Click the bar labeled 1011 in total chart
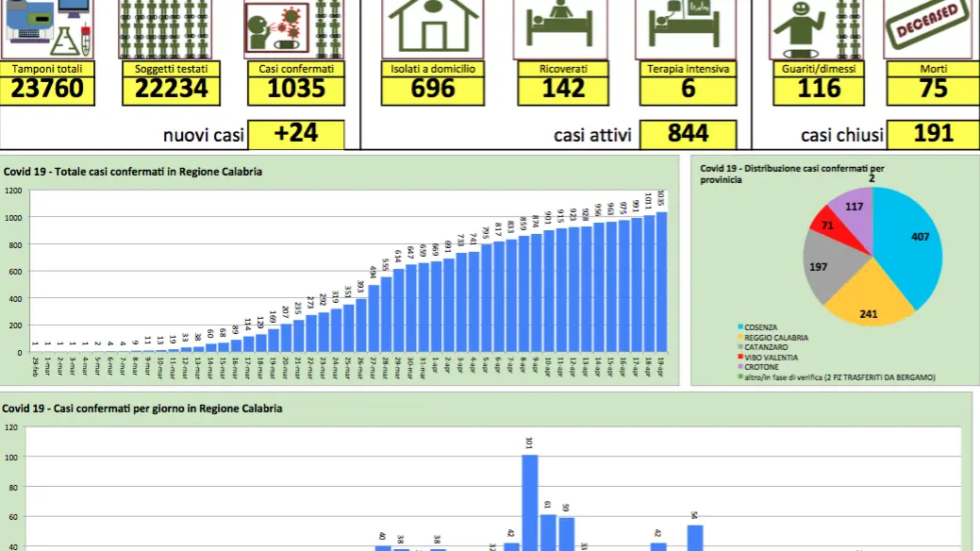Screen dimensions: 980x551 [649, 284]
